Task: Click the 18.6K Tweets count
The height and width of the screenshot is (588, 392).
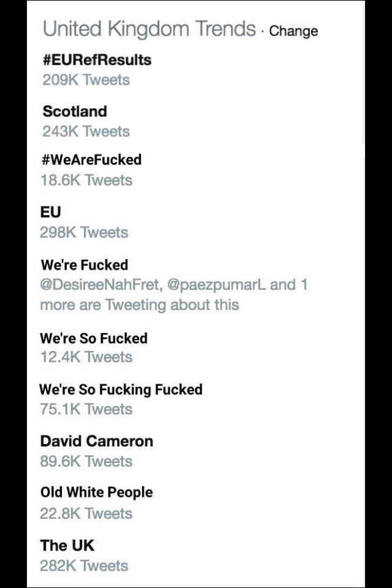Action: tap(86, 180)
